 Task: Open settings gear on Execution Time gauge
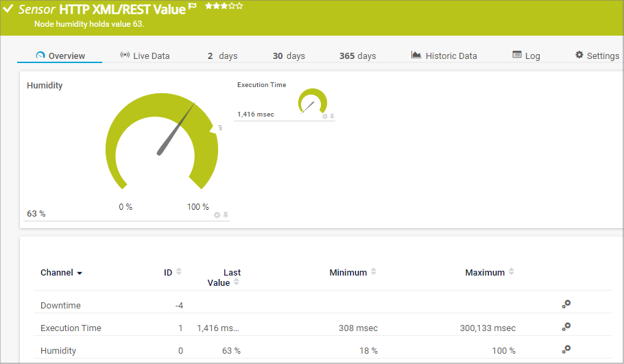[325, 117]
